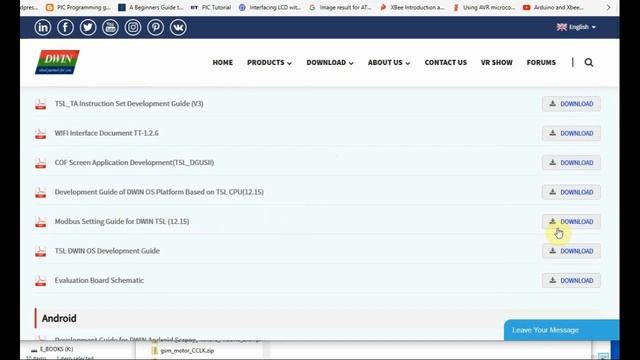Click PDF icon for Modbus Setting Guide
This screenshot has width=640, height=360.
pos(40,222)
